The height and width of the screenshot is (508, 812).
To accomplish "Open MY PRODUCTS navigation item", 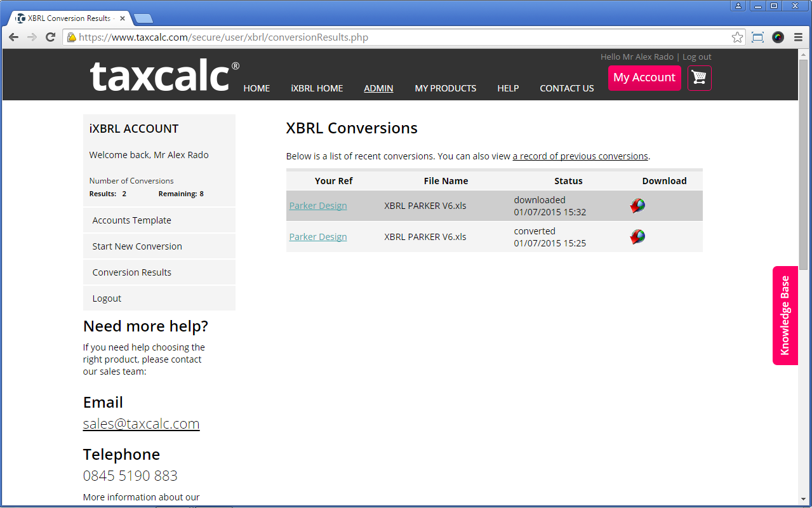I will click(x=446, y=88).
